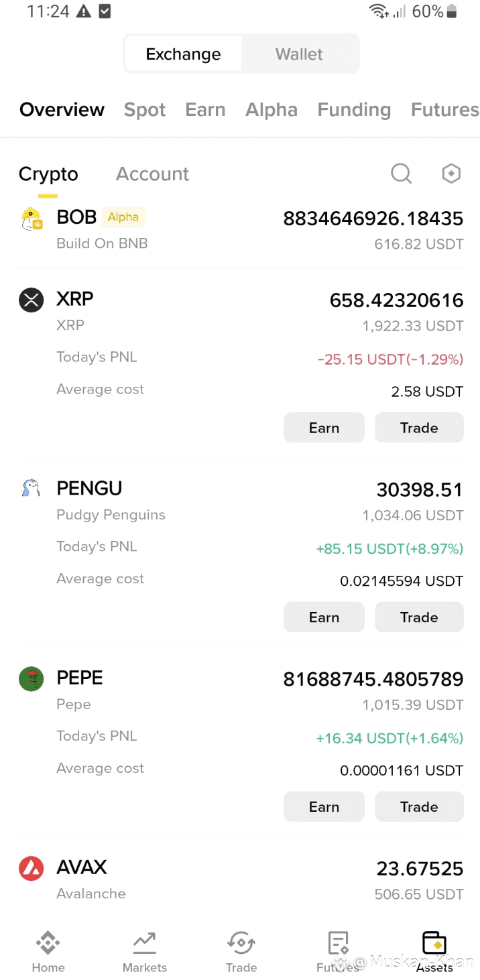The width and height of the screenshot is (480, 980).
Task: Stay on the Exchange view toggle
Action: [x=182, y=54]
